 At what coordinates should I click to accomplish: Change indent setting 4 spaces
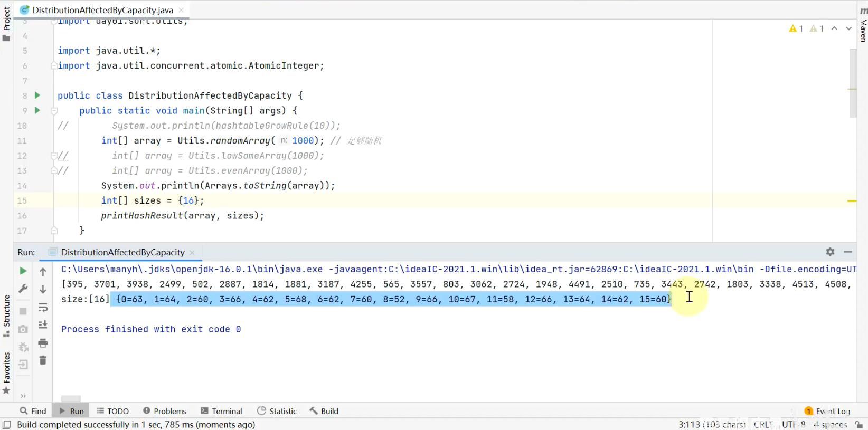[831, 425]
